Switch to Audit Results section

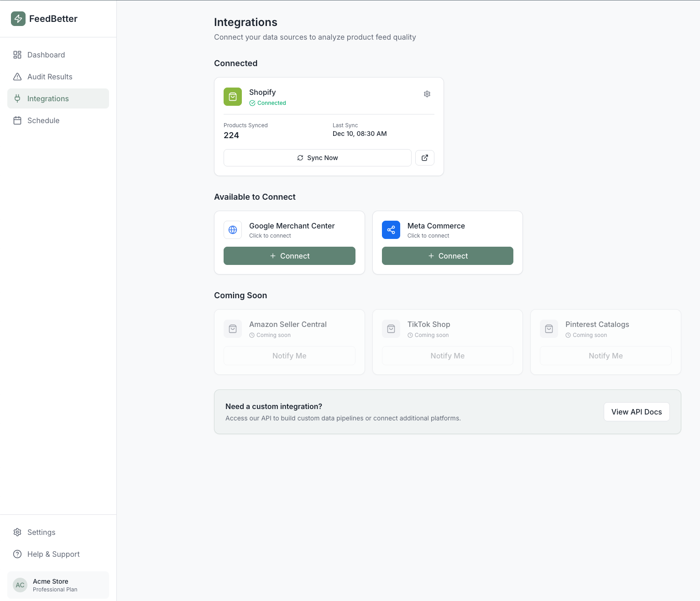[x=50, y=77]
